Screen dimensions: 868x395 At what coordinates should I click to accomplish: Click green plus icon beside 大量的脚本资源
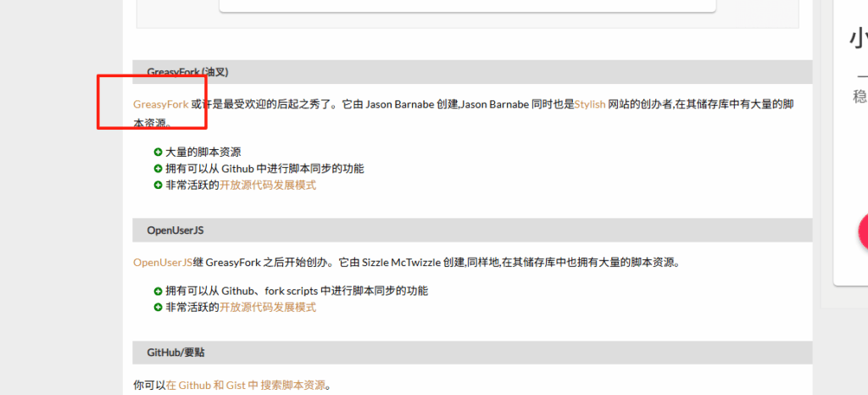[x=159, y=152]
